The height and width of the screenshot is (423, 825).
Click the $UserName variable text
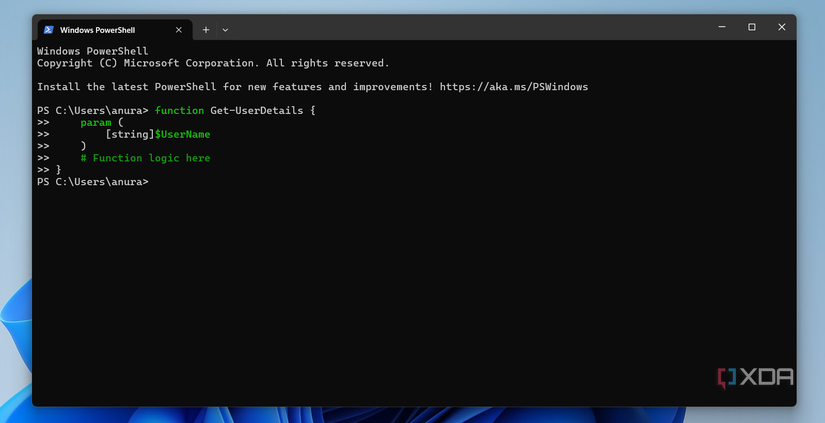pos(182,134)
